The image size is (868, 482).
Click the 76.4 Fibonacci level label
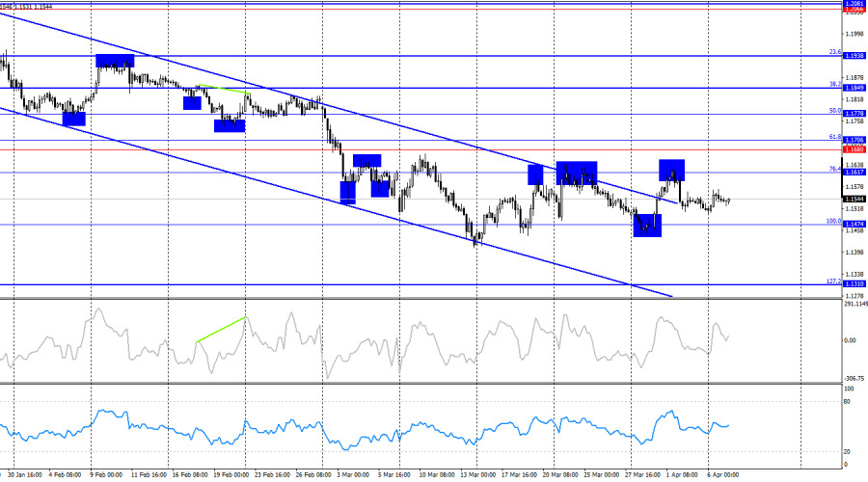point(835,169)
